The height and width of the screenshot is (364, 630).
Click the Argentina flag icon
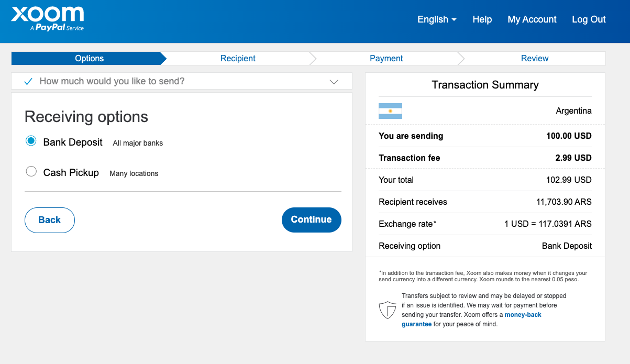(x=390, y=111)
